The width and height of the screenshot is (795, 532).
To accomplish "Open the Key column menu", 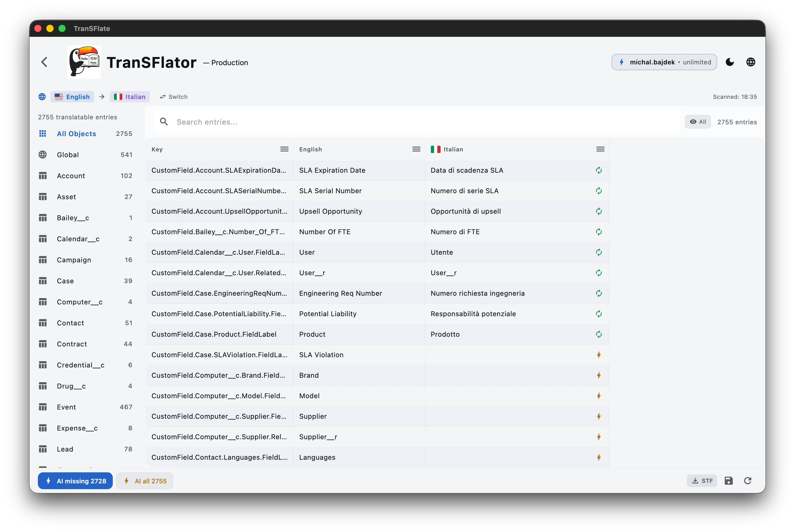I will [x=284, y=149].
